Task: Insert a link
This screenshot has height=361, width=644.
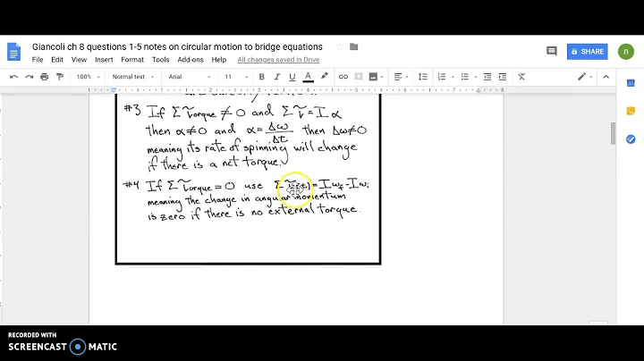Action: tap(343, 77)
